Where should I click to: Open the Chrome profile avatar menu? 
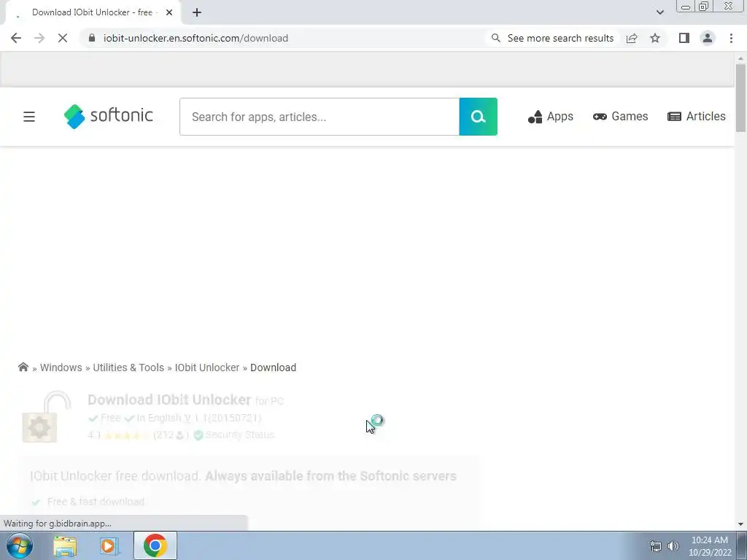[708, 38]
